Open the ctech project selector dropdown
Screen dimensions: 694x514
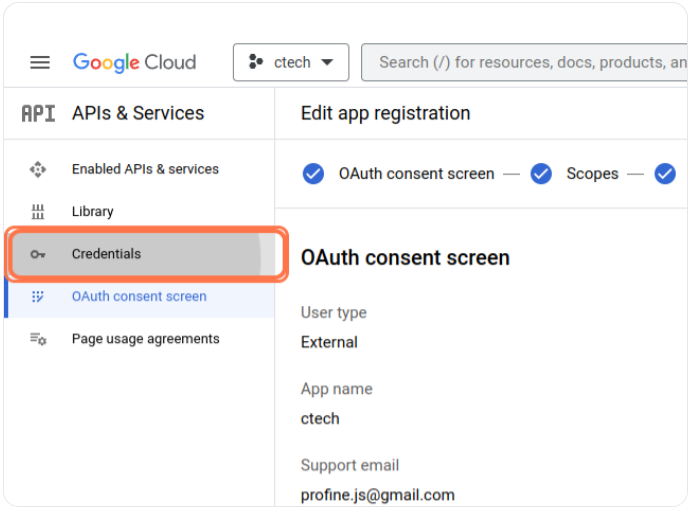pyautogui.click(x=291, y=62)
